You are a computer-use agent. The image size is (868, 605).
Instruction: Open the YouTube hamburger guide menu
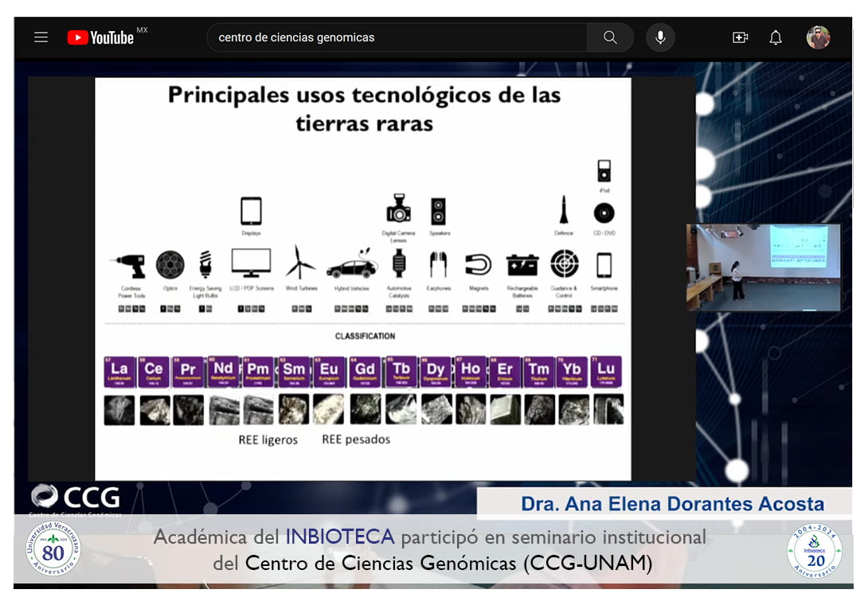[41, 37]
